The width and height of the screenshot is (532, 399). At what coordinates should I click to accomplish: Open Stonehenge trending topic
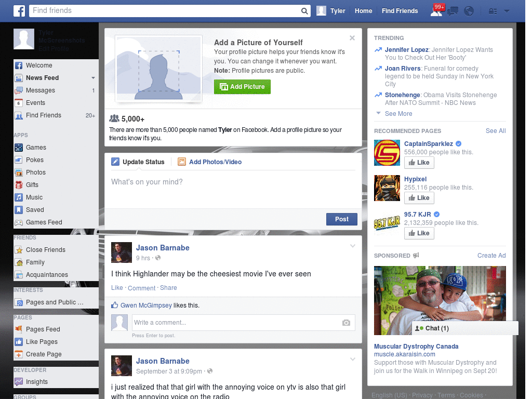point(403,95)
